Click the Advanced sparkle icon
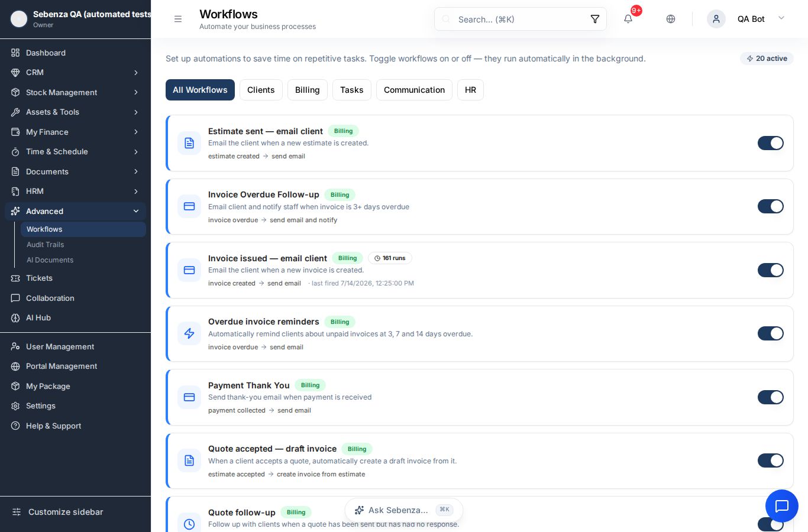The height and width of the screenshot is (532, 808). click(x=15, y=211)
